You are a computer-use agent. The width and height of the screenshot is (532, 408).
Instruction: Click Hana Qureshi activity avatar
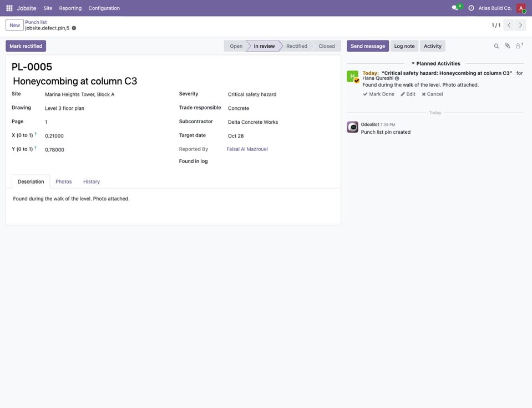click(352, 77)
